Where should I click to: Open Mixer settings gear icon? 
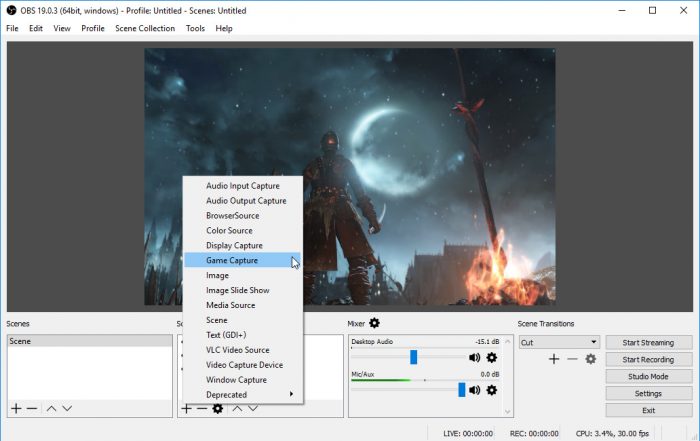coord(374,323)
